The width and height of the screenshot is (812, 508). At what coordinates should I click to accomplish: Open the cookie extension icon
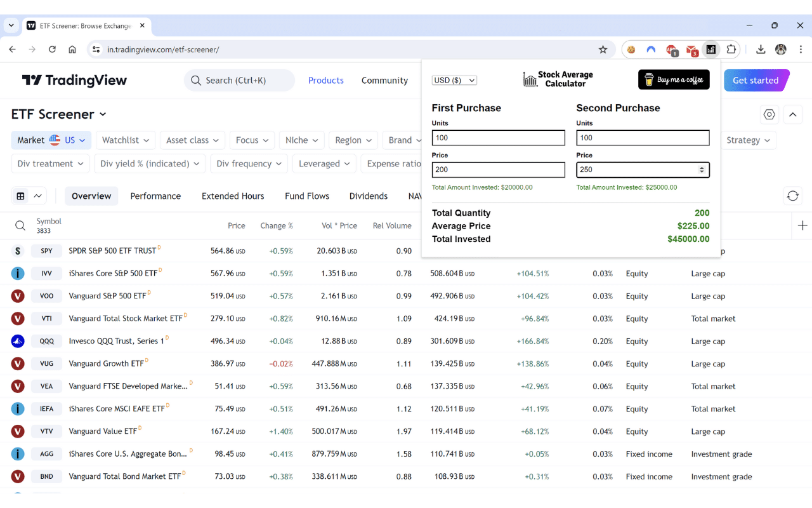(631, 50)
